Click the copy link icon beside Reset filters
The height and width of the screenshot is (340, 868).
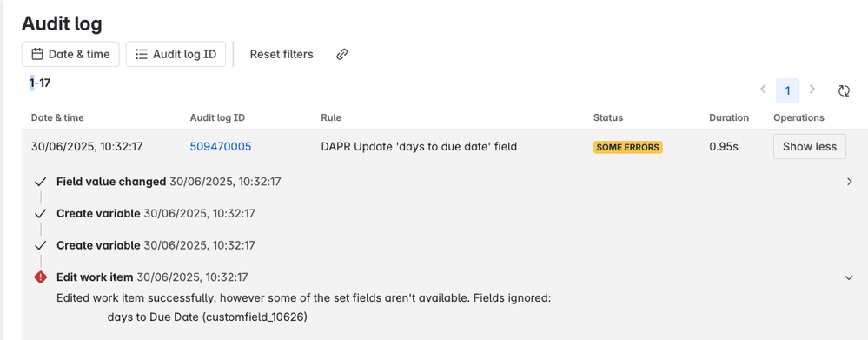[342, 54]
